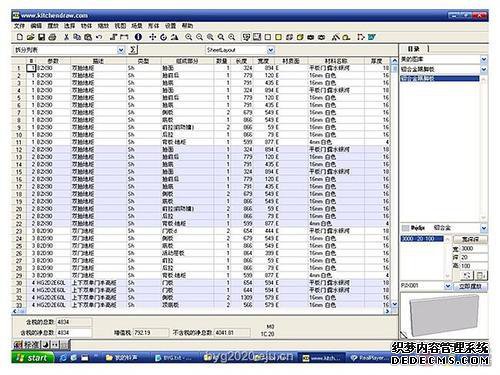500x375 pixels.
Task: Click the move cross-arrows icon
Action: pyautogui.click(x=152, y=37)
